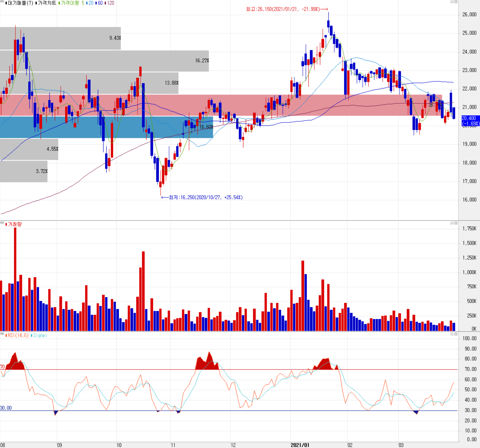This screenshot has width=480, height=448.
Task: Close the RSI indicator panel
Action: pos(456,334)
